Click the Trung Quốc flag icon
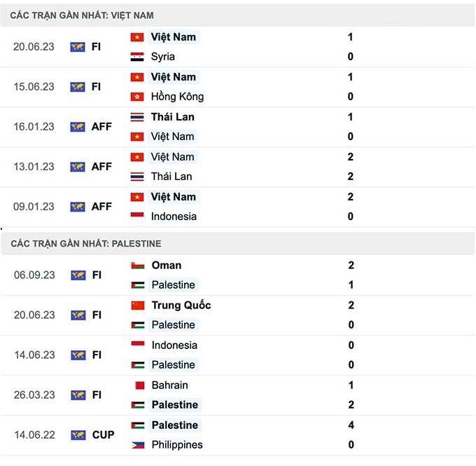The width and height of the screenshot is (476, 466). pyautogui.click(x=138, y=306)
